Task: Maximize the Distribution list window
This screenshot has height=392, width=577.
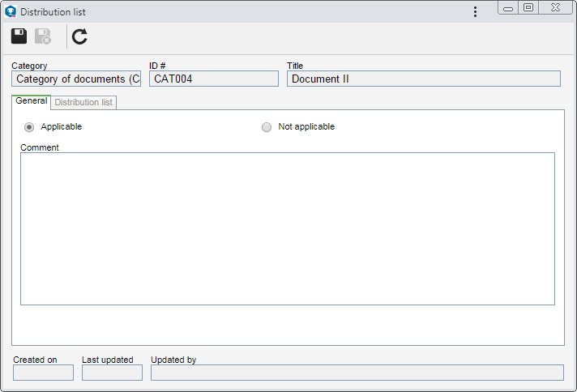Action: (528, 8)
